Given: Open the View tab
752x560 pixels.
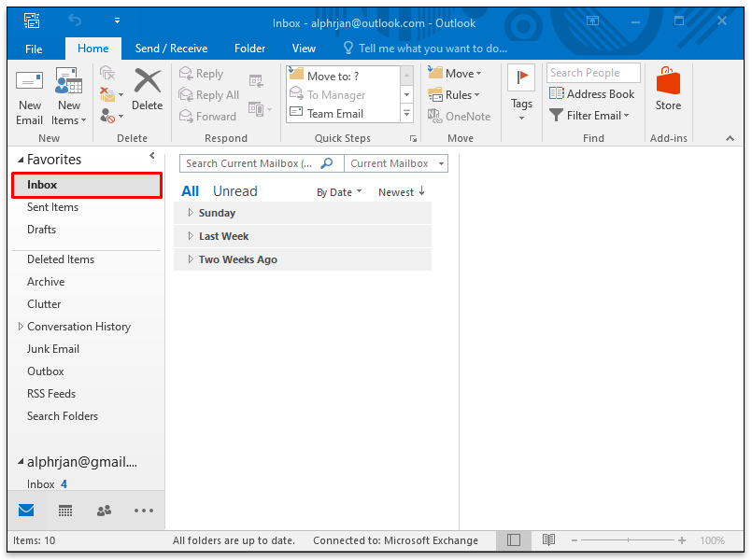Looking at the screenshot, I should pyautogui.click(x=304, y=49).
